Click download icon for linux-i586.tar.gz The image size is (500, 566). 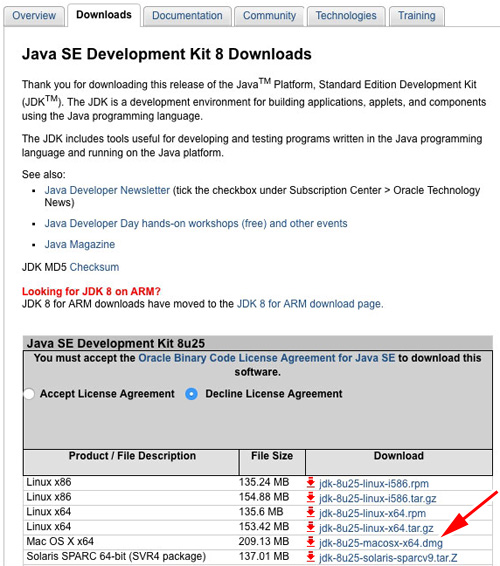tap(310, 497)
